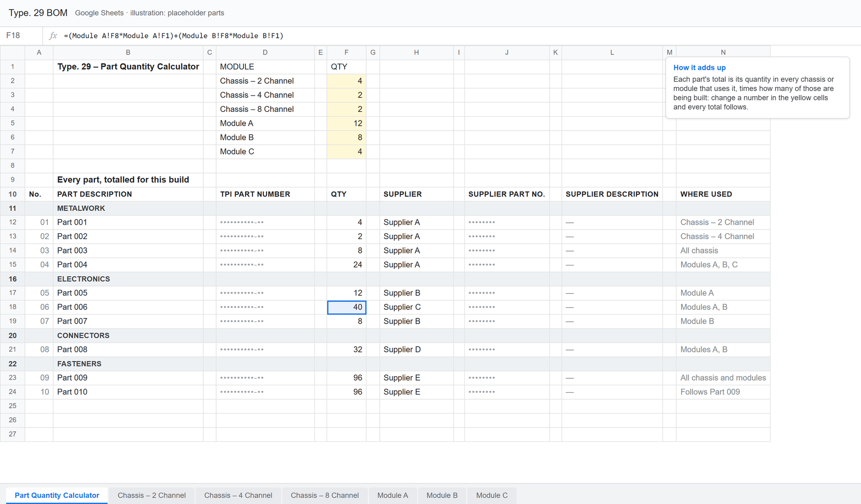Switch to the Chassis – 8 Channel tab
Screen dimensions: 861x504
[325, 495]
